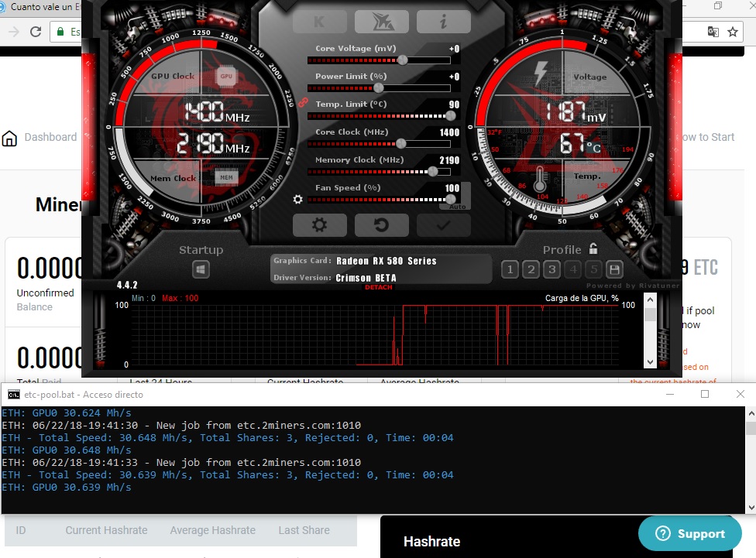Image resolution: width=756 pixels, height=558 pixels.
Task: Click the Chrome window restore button
Action: [718, 5]
